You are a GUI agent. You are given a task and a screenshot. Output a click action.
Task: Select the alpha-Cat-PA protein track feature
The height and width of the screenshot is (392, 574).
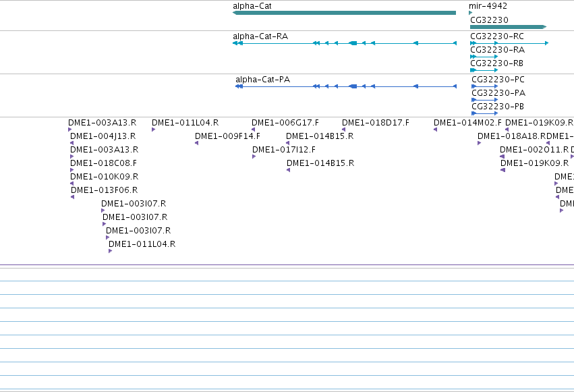coord(346,86)
